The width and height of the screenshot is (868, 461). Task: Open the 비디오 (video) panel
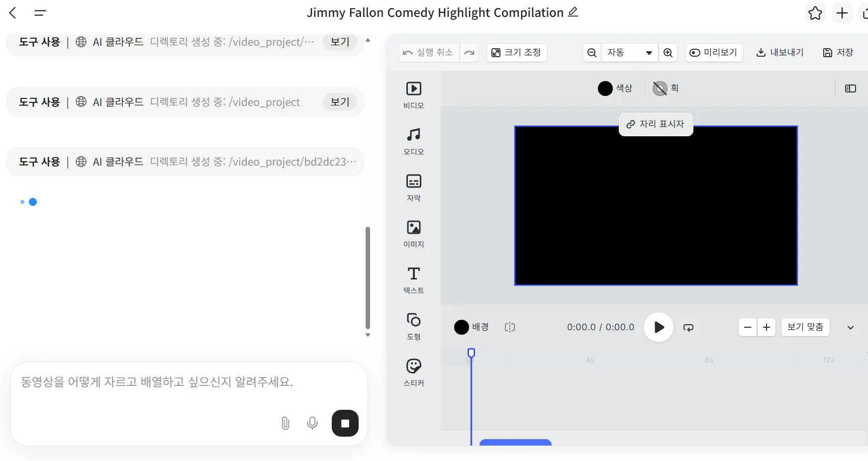click(414, 95)
